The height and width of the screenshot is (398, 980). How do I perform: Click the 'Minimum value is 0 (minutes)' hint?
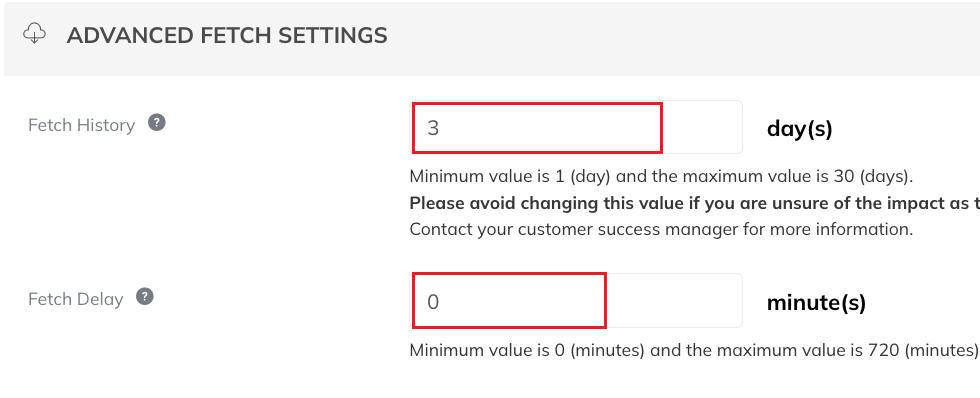click(527, 350)
